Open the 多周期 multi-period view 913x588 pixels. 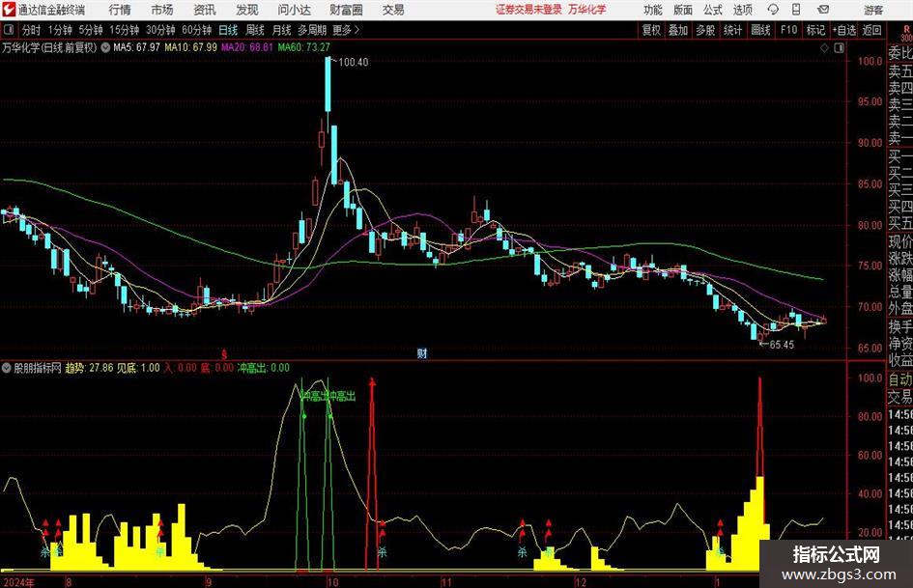(x=312, y=30)
